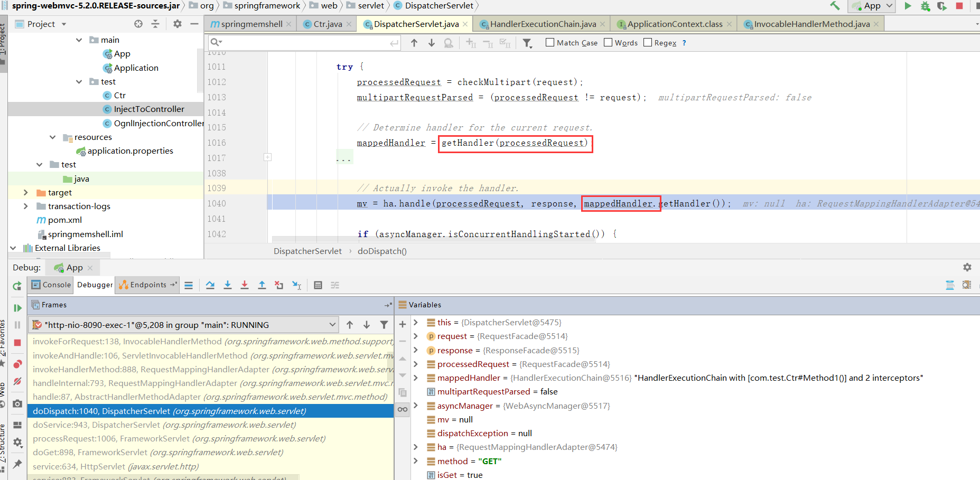Click the Build project hammer icon
Viewport: 980px width, 480px height.
click(x=835, y=6)
